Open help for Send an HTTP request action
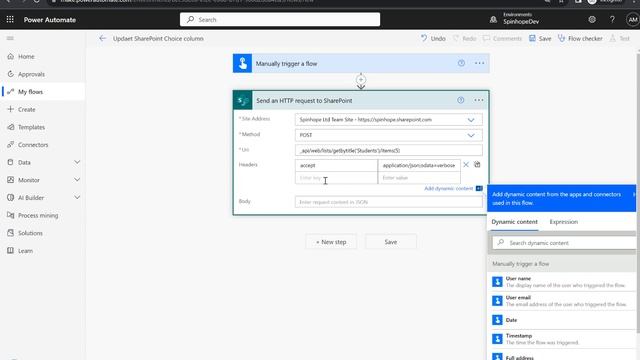 461,100
